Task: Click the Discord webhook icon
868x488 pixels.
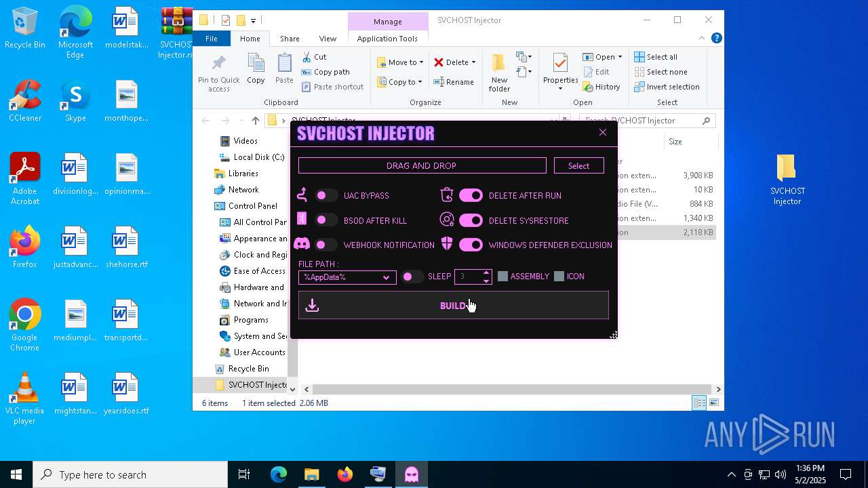Action: pos(302,244)
